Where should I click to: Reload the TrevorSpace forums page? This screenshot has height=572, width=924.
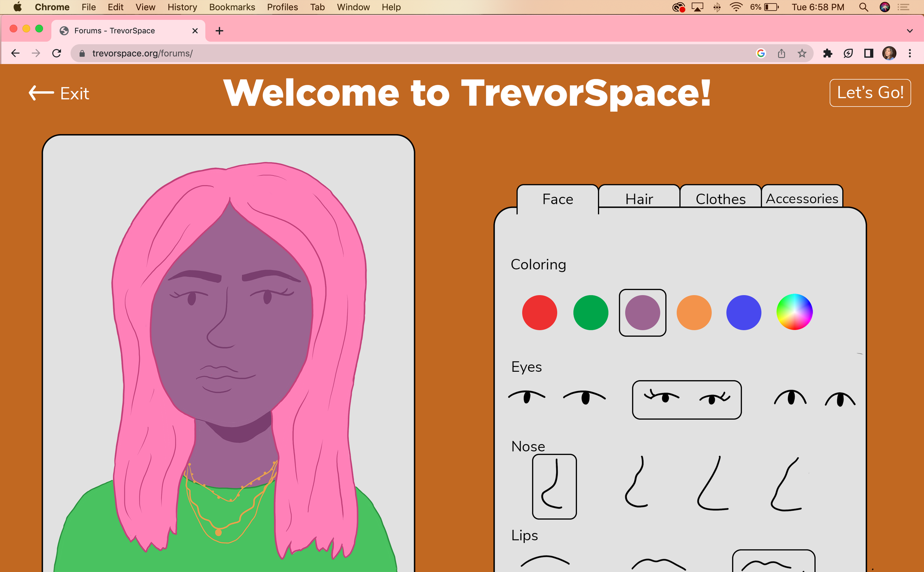57,53
